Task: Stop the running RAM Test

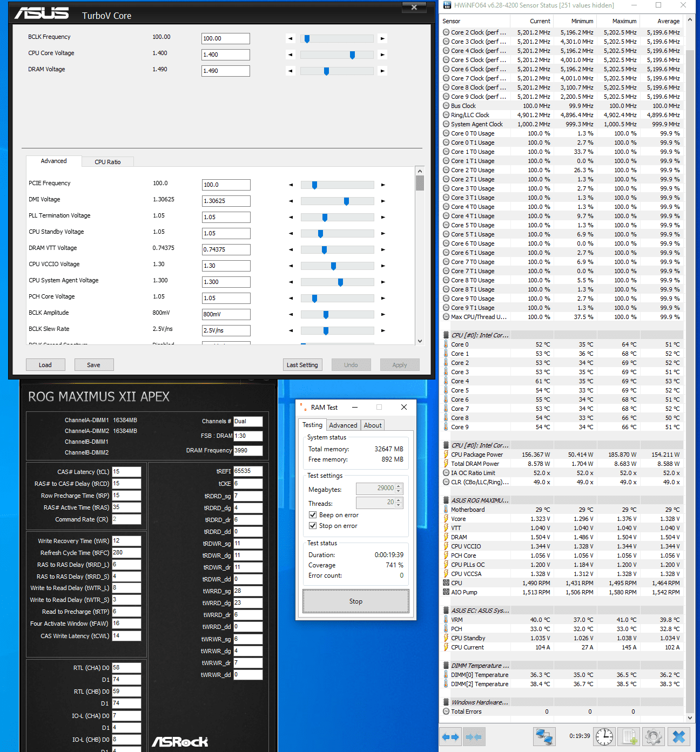Action: click(356, 601)
